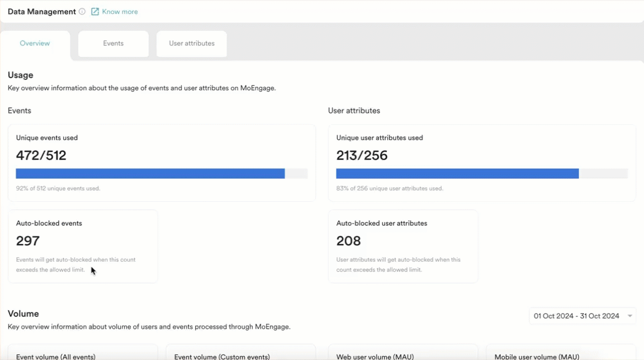This screenshot has width=644, height=360.
Task: Click the Usage section heading
Action: [x=21, y=75]
